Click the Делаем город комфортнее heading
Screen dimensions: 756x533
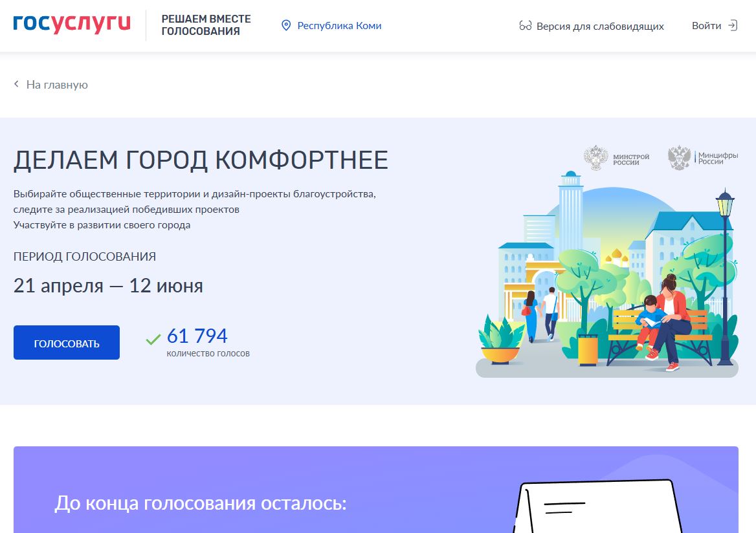[x=201, y=160]
